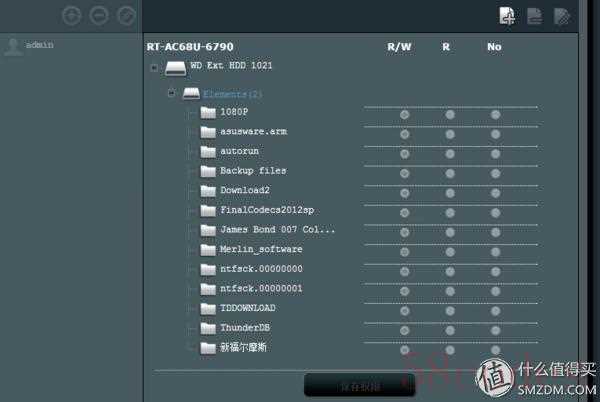Click the autorun folder icon
The height and width of the screenshot is (402, 600).
(x=208, y=151)
